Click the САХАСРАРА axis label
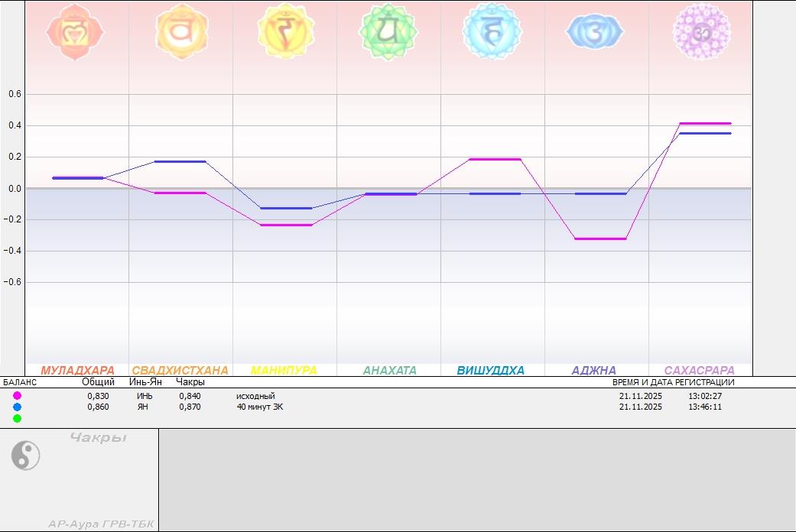This screenshot has height=532, width=796. 699,371
